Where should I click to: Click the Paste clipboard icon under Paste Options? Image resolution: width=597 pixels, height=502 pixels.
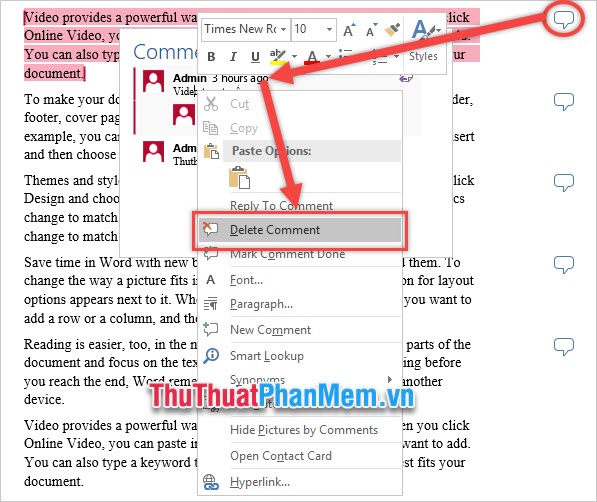239,177
